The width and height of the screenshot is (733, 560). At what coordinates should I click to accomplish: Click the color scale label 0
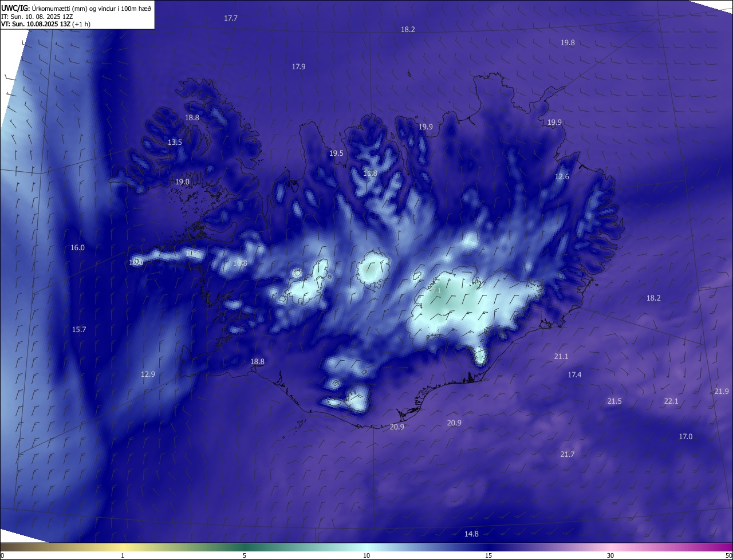pyautogui.click(x=2, y=556)
